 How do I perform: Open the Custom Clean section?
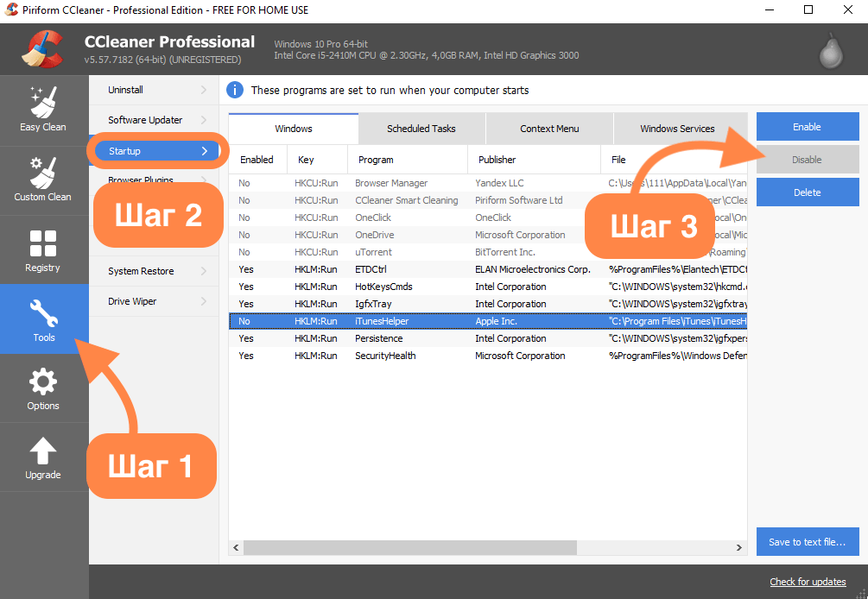(43, 180)
